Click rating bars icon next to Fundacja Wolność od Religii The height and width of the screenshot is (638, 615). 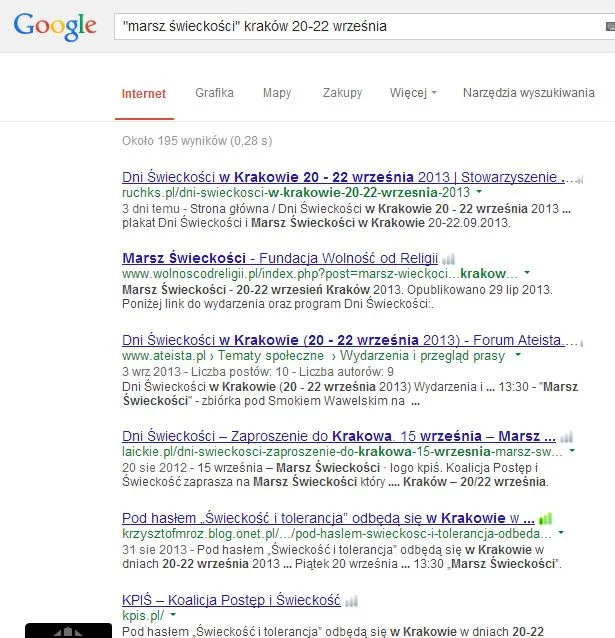tap(449, 259)
